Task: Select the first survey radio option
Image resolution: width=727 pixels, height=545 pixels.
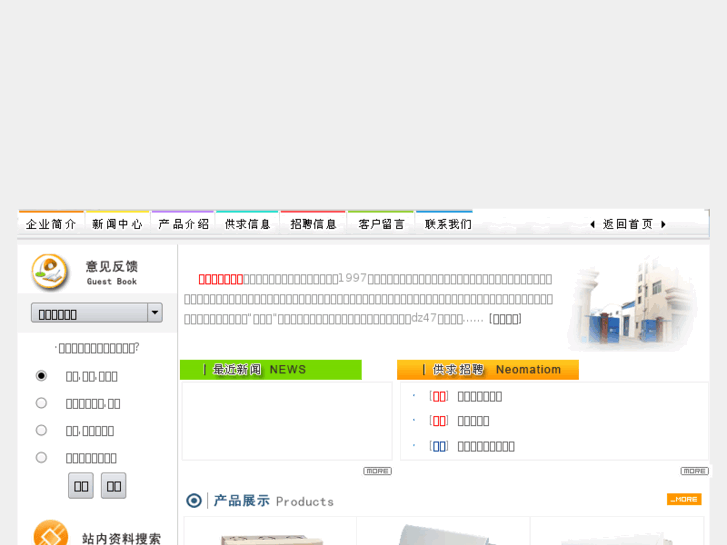Action: pos(41,376)
